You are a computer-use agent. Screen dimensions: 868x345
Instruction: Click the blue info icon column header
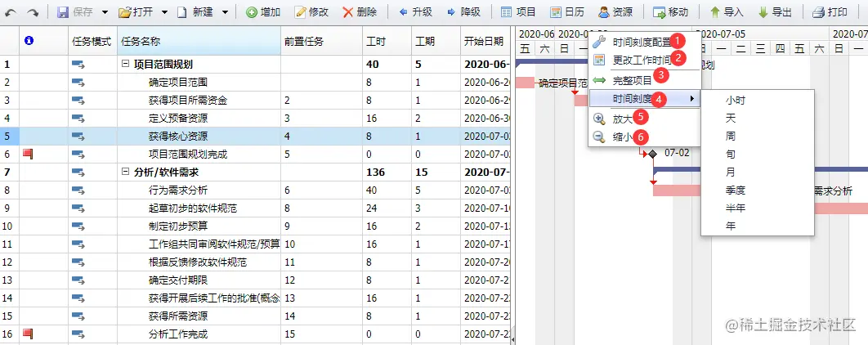[x=29, y=40]
